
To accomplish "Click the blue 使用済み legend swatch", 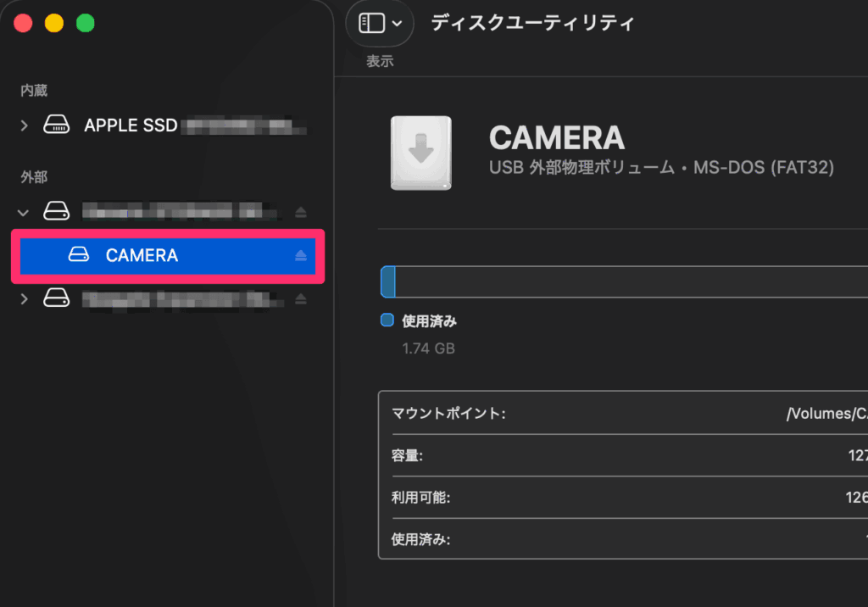I will click(x=387, y=320).
